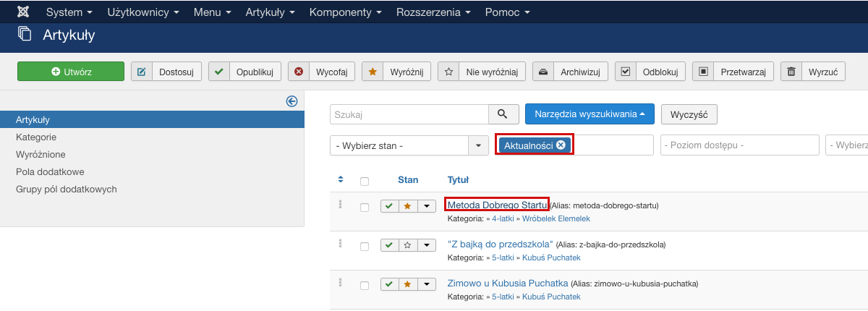Remove the Aktualności category tag
This screenshot has width=868, height=311.
561,145
